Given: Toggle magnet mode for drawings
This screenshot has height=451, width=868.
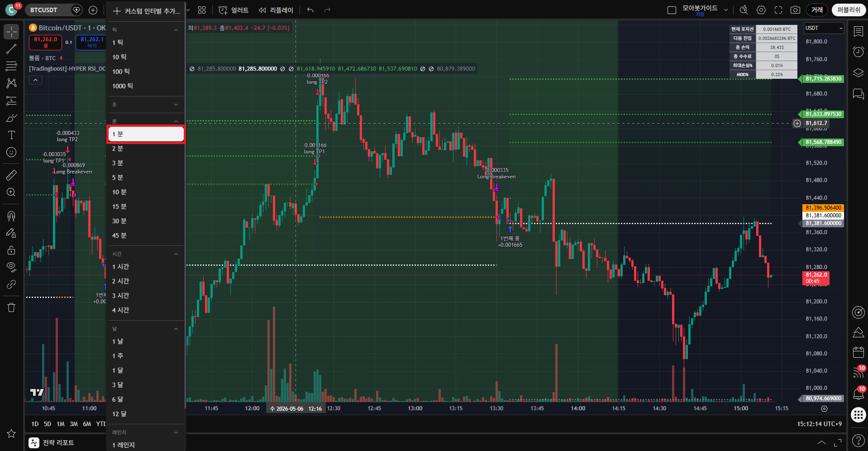Looking at the screenshot, I should pos(11,216).
